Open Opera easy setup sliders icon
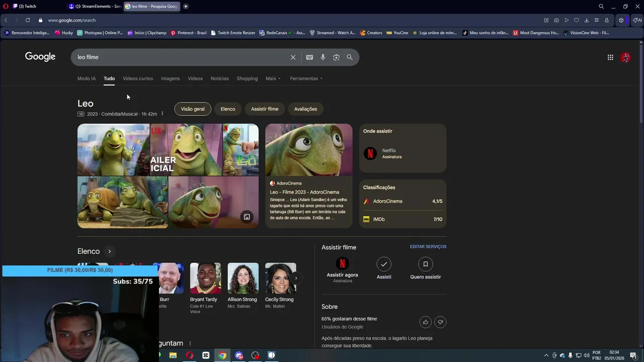 597,20
